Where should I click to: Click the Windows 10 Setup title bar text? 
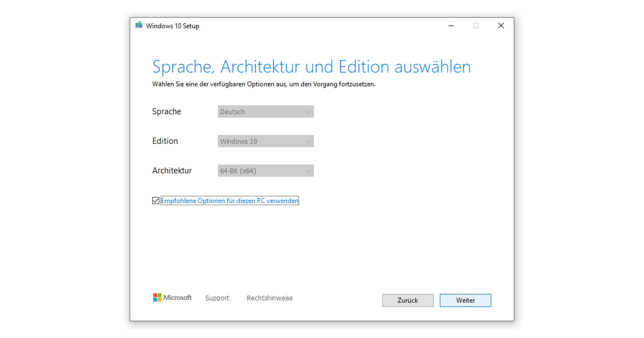[173, 26]
